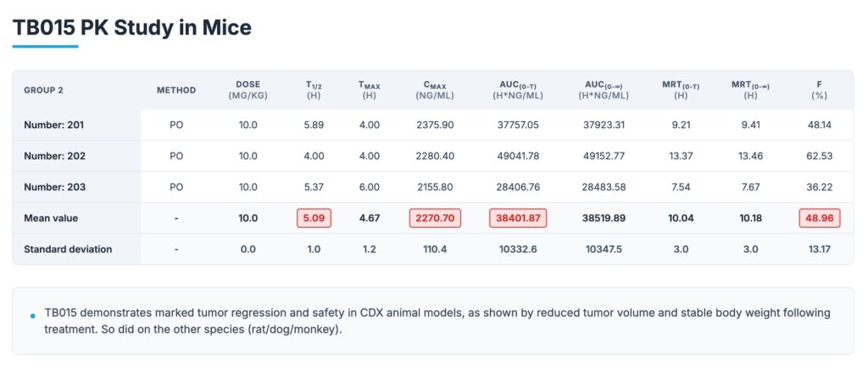Select the Number: 201 row label
Viewport: 868px width, 373px height.
click(x=54, y=125)
